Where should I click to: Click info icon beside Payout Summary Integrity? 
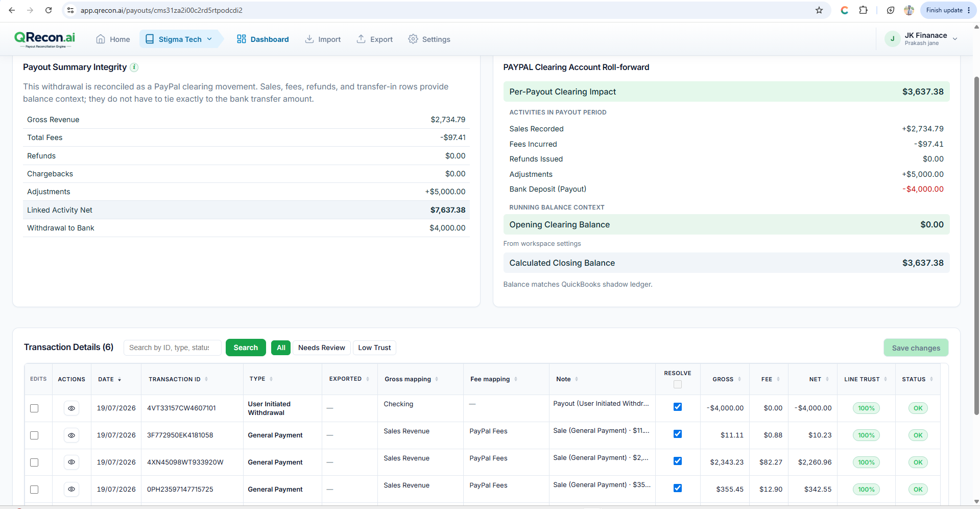(134, 67)
